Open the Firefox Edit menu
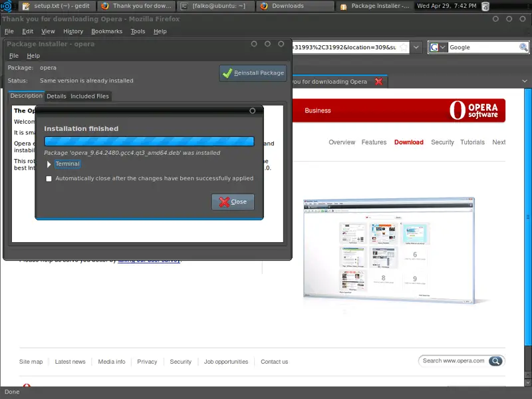 (x=27, y=31)
